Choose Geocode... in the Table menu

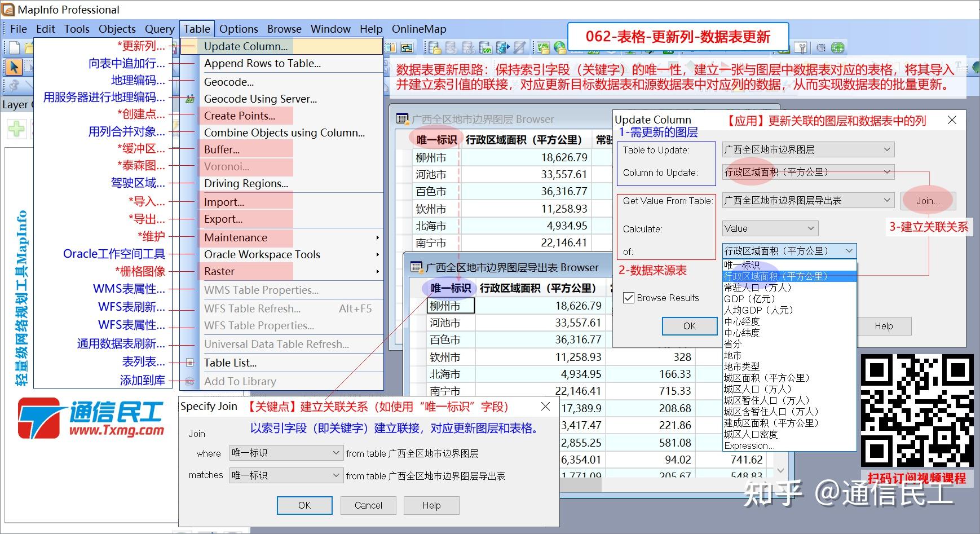[281, 82]
